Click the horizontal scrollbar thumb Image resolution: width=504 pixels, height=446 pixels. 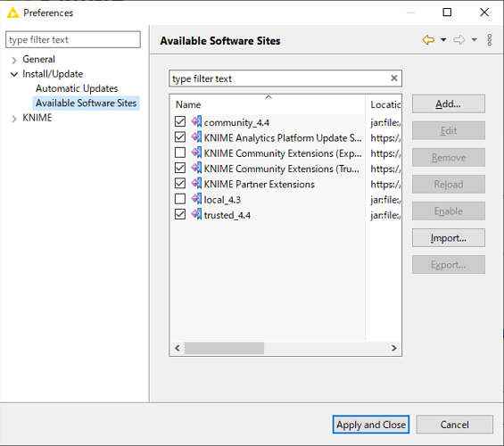tap(224, 348)
